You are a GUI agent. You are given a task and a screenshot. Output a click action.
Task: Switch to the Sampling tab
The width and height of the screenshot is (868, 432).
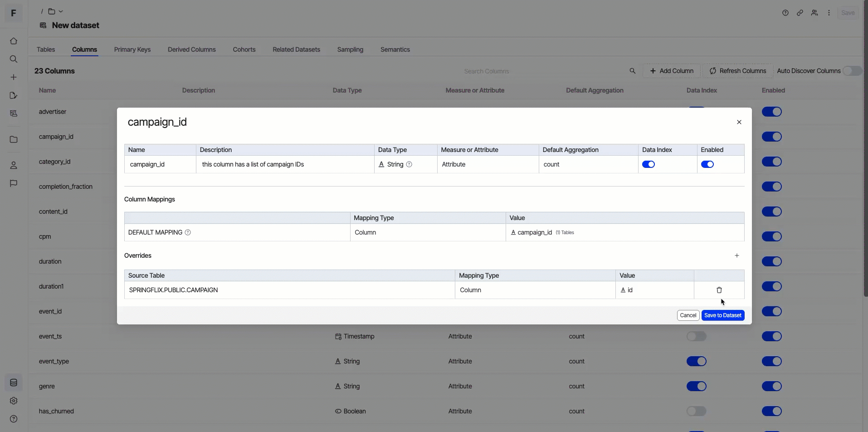pos(350,49)
